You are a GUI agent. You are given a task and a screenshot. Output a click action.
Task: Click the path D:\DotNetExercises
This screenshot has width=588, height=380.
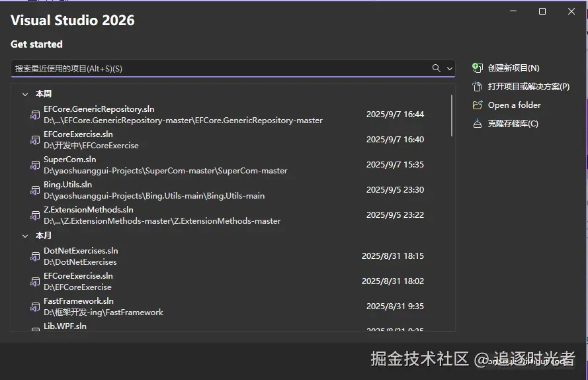coord(80,261)
